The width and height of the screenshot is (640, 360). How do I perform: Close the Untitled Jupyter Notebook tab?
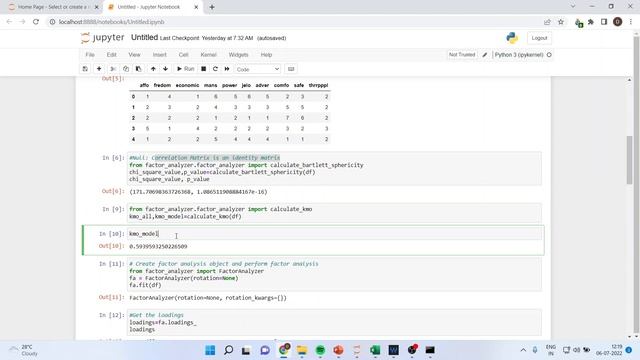196,7
